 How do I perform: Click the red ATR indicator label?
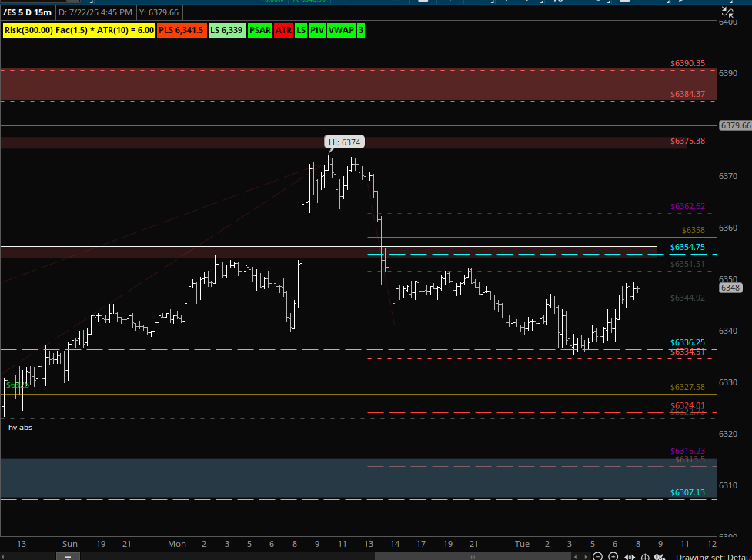[283, 30]
